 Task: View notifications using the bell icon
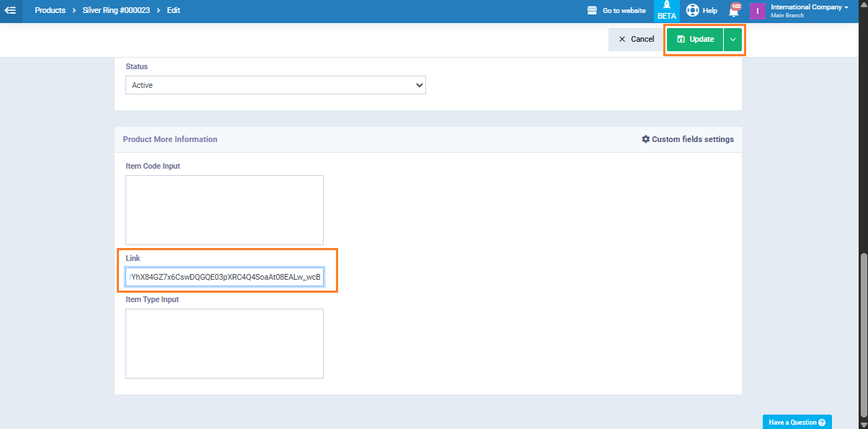coord(734,12)
